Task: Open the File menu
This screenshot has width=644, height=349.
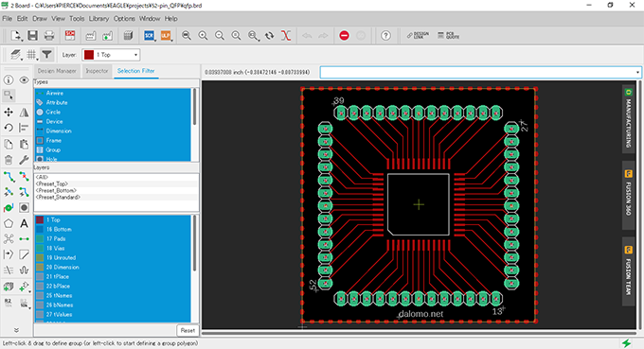Action: (7, 19)
